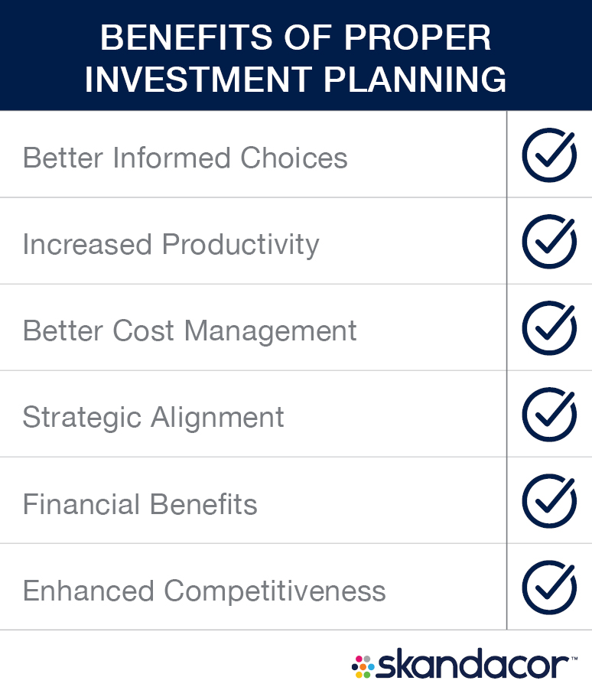Click the Increased Productivity label
The width and height of the screenshot is (592, 700).
pos(171,245)
